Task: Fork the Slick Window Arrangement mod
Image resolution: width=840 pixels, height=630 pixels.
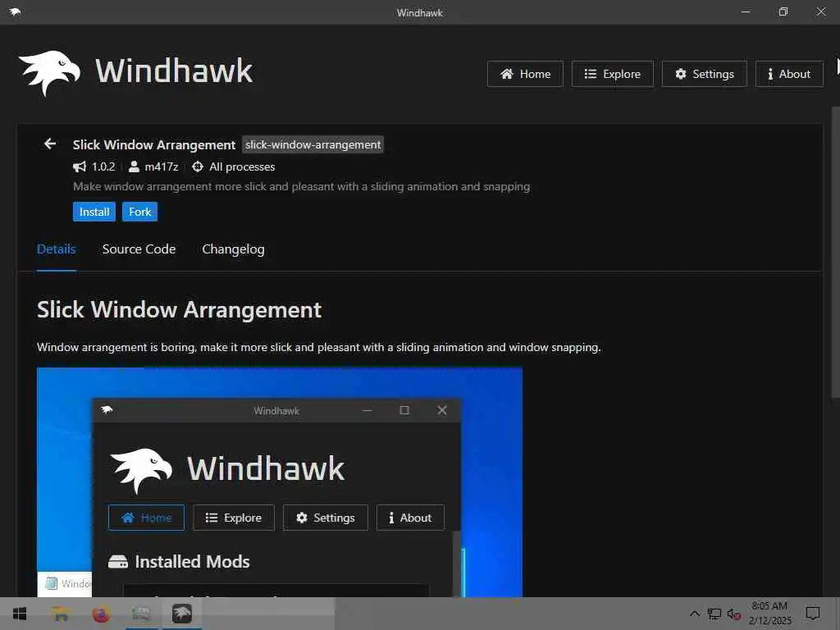Action: point(139,212)
